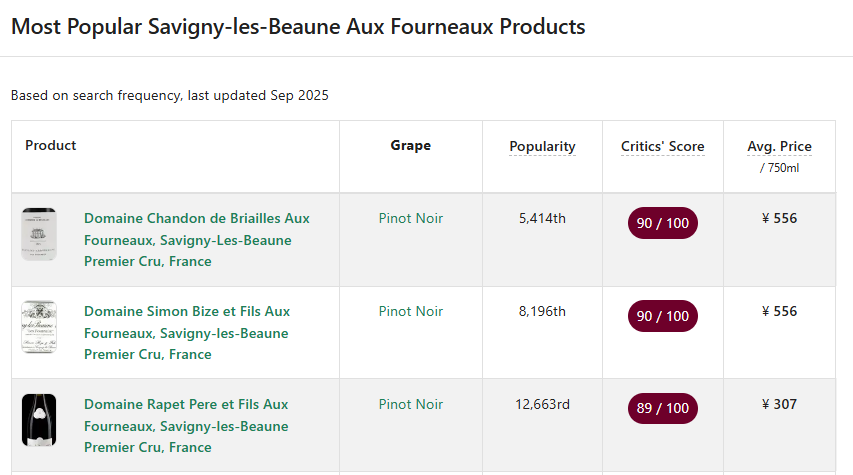The width and height of the screenshot is (853, 475).
Task: Select Pinot Noir grape in third row
Action: tap(410, 405)
